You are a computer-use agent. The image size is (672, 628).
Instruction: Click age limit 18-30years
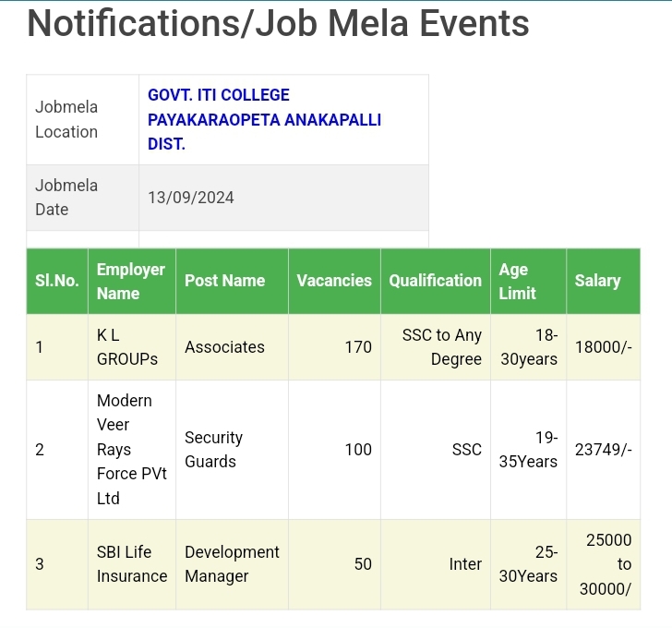529,347
